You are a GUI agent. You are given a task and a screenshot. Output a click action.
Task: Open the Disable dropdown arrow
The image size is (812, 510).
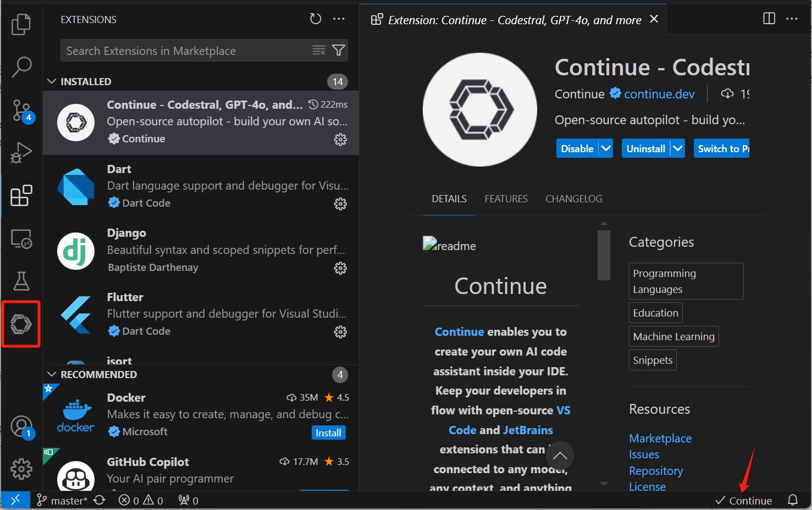pos(606,148)
